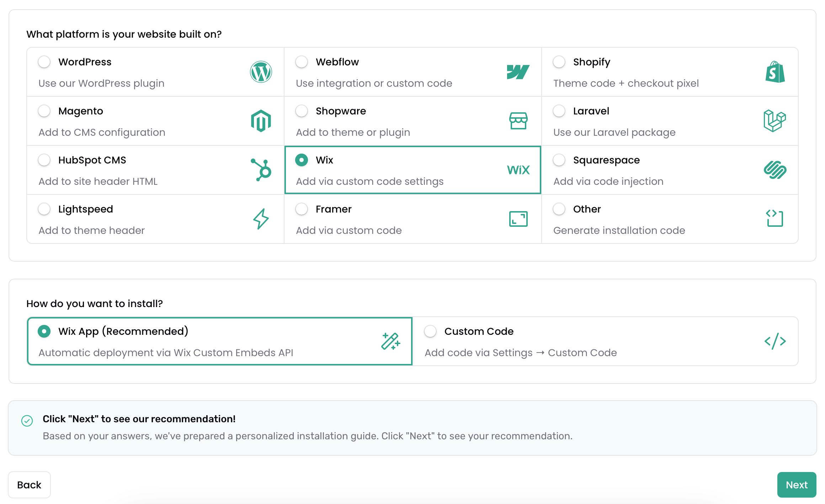
Task: Click the "Based on your answers" guide sentence
Action: coord(308,436)
